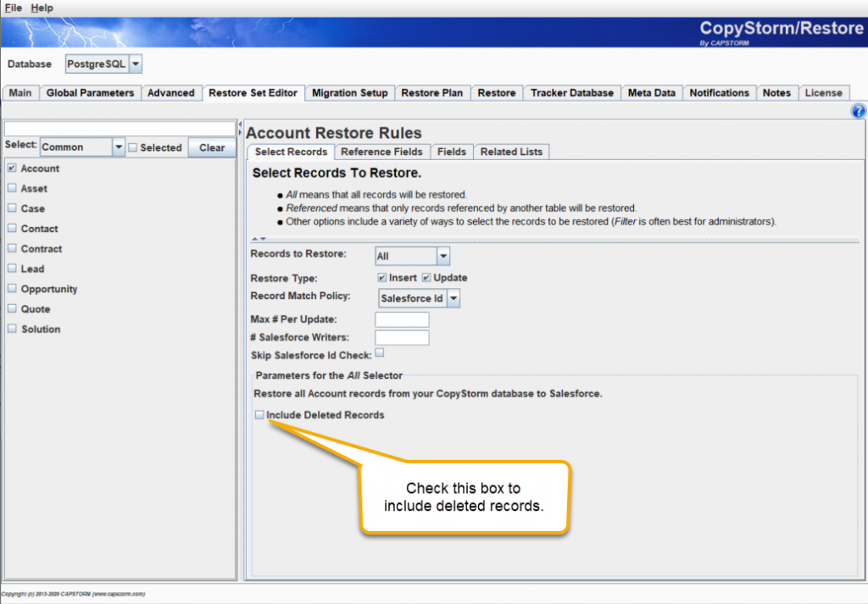Click the Clear button
This screenshot has width=868, height=604.
(x=212, y=147)
